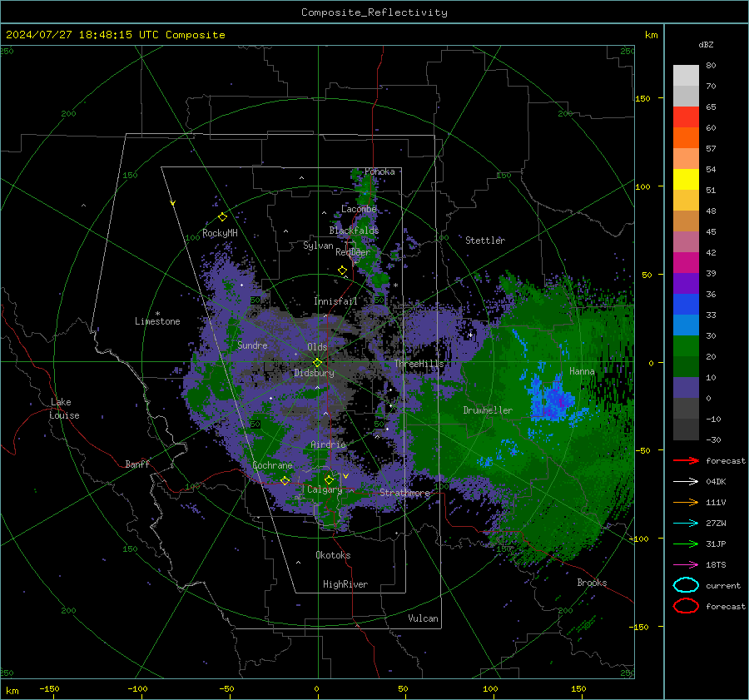Image resolution: width=749 pixels, height=700 pixels.
Task: Click the 80 dBZ light grey swatch
Action: pos(686,76)
